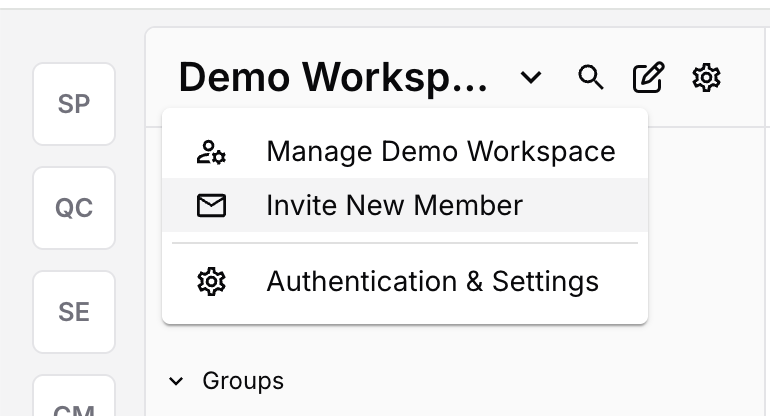Image resolution: width=770 pixels, height=416 pixels.
Task: Switch to the QC workspace tile
Action: tap(74, 208)
